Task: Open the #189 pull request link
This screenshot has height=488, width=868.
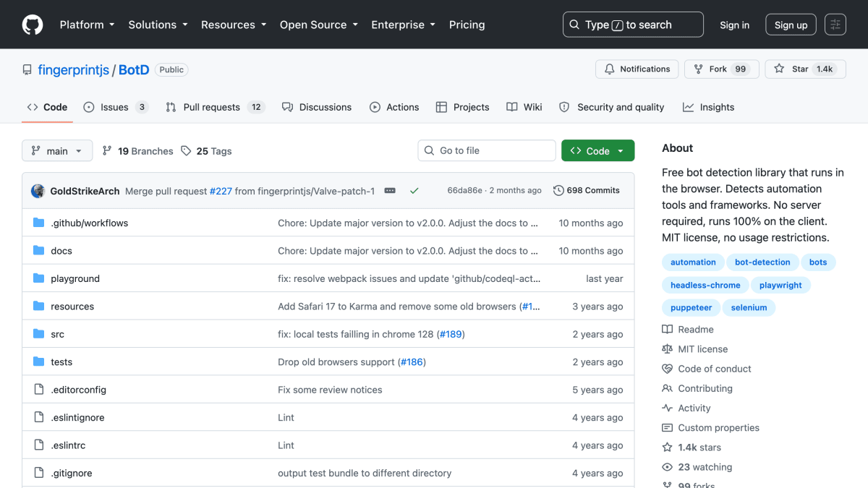Action: click(x=451, y=334)
